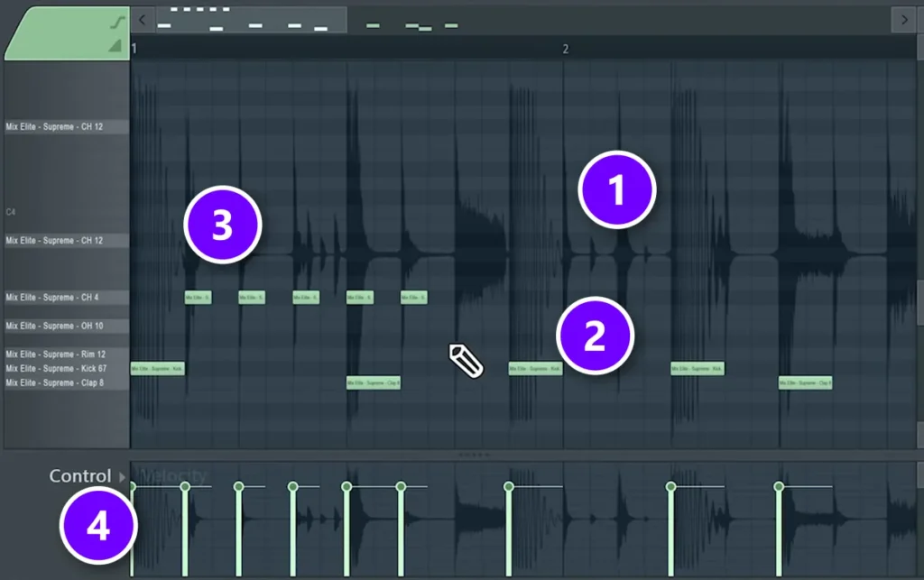Select the Mix Elite - Supreme - CH 4 row label

click(67, 298)
